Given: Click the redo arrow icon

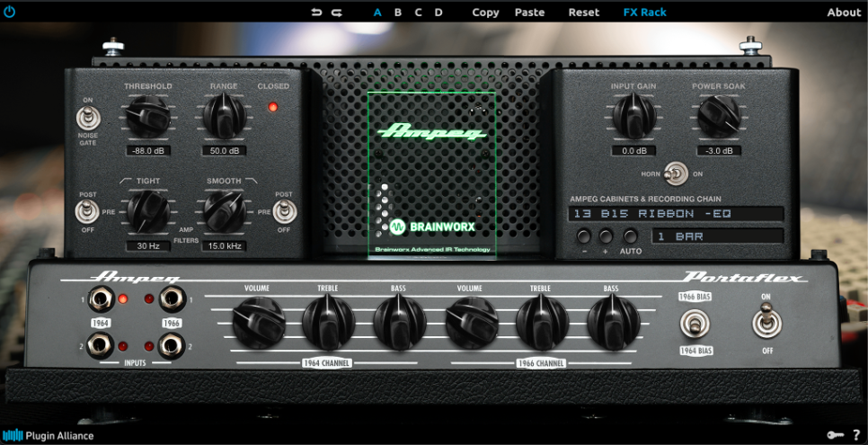Looking at the screenshot, I should tap(337, 13).
